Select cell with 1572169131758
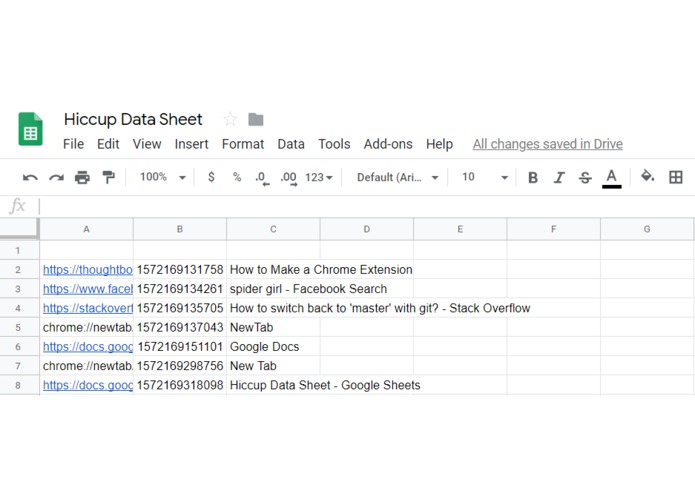 [180, 269]
